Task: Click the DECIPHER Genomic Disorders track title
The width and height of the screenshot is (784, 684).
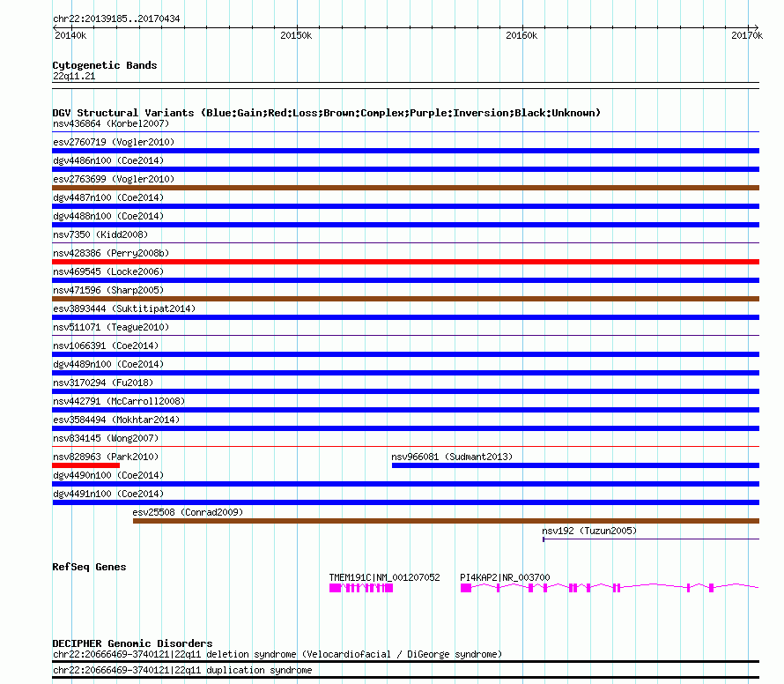Action: coord(132,643)
